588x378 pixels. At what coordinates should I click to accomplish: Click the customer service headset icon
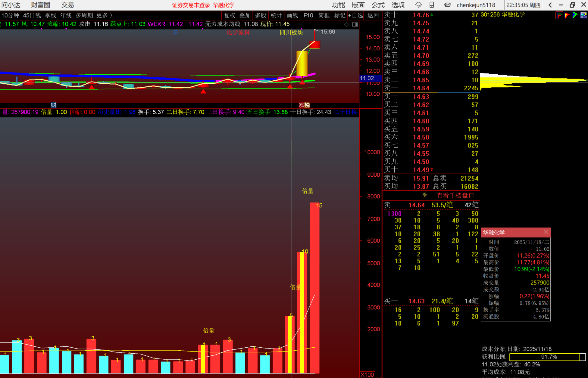pyautogui.click(x=418, y=5)
